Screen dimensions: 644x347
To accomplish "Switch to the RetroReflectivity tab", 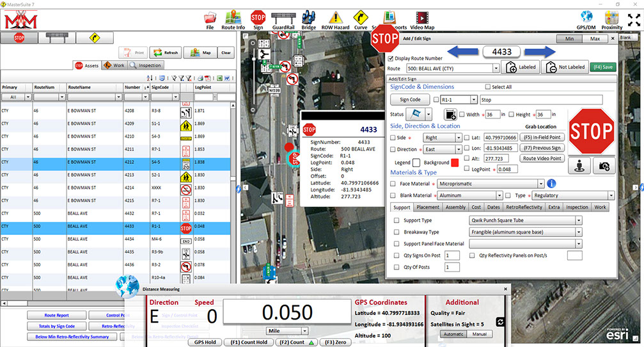I will pos(524,207).
